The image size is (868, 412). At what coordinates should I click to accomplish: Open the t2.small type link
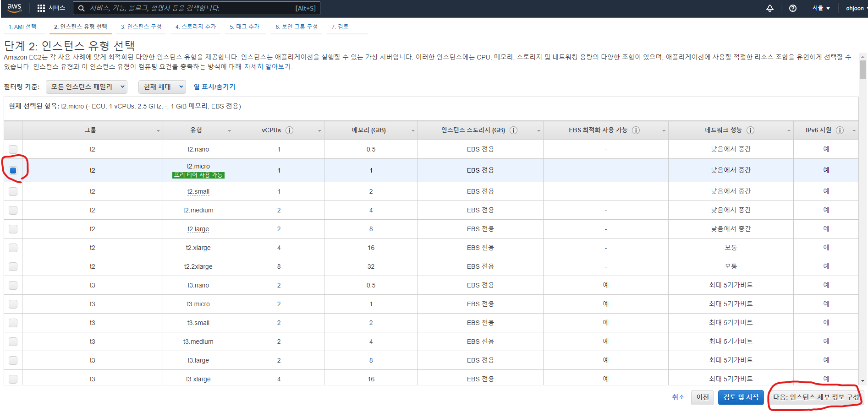pos(198,191)
